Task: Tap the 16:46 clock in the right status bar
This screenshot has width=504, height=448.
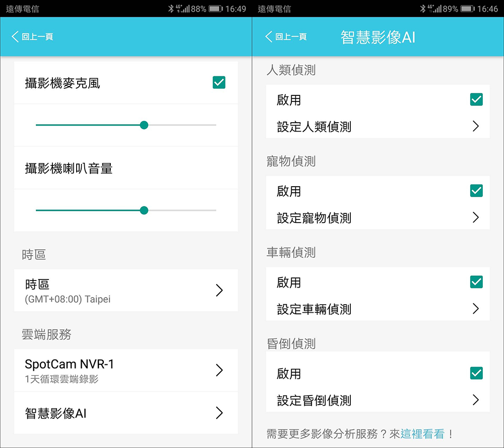Action: (487, 9)
